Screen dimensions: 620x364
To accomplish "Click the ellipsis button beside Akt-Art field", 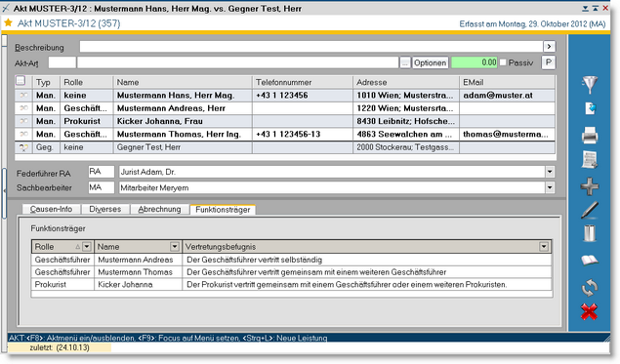I will 404,62.
